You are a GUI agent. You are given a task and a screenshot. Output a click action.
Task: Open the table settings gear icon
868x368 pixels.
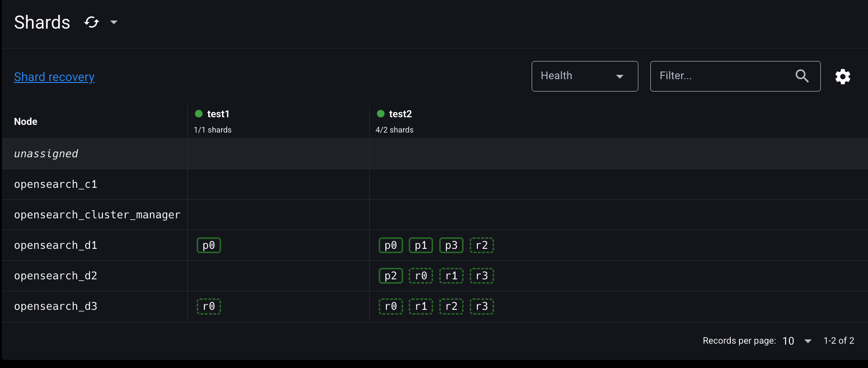843,77
